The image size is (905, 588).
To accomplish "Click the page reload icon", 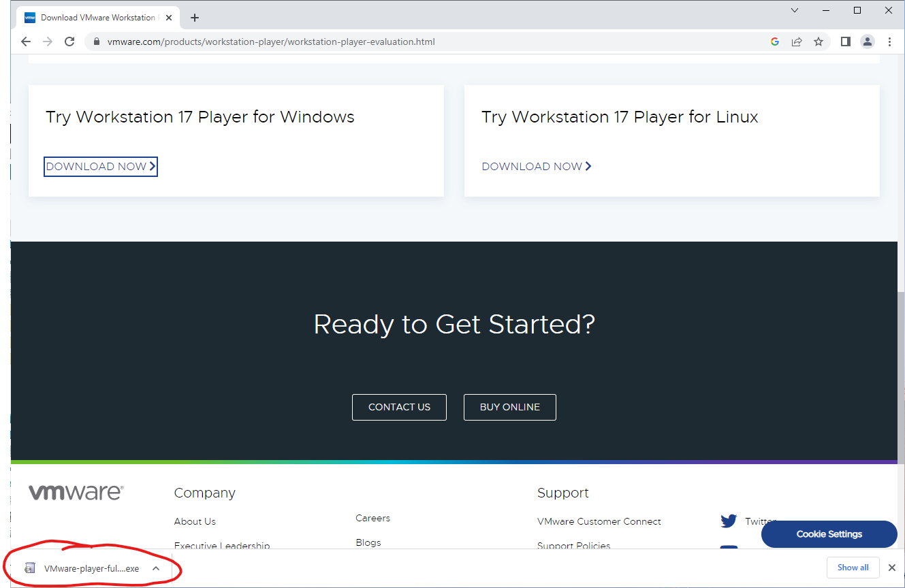I will pos(69,42).
